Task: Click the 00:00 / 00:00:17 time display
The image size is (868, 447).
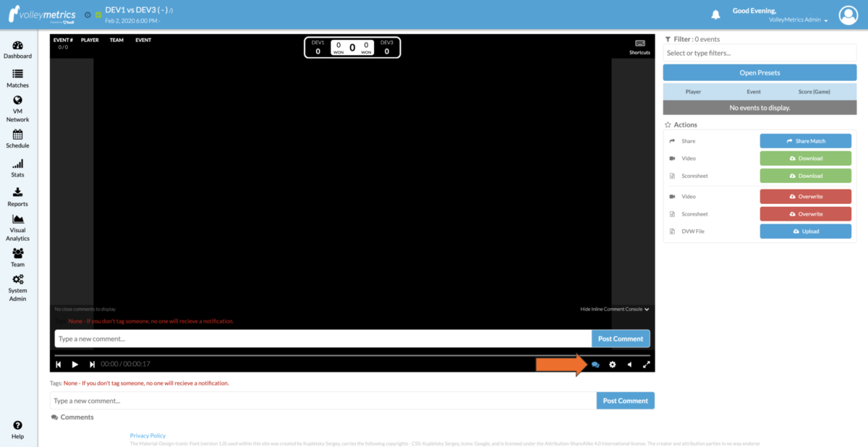Action: 126,364
